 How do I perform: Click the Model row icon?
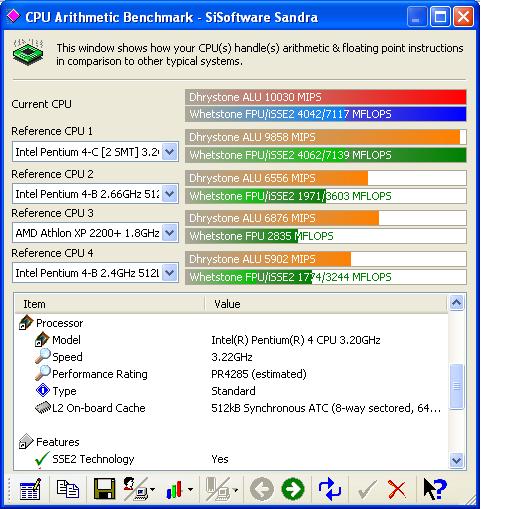pyautogui.click(x=42, y=340)
